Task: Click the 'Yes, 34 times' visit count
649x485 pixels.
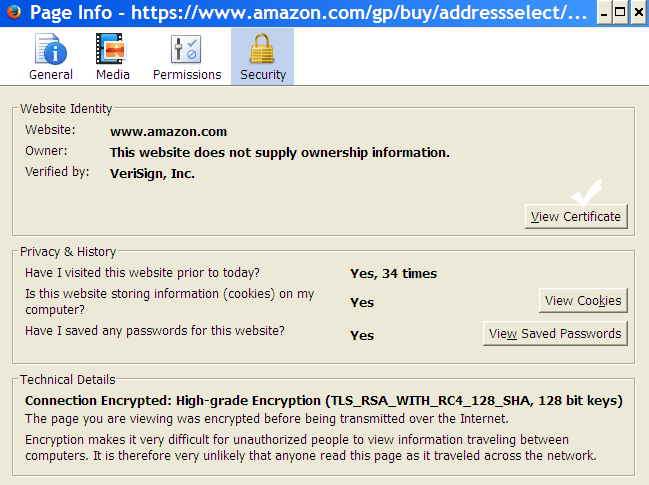Action: (393, 274)
